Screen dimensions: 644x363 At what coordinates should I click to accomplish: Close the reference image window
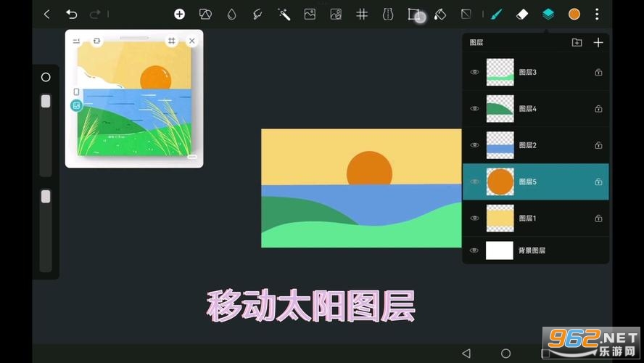click(x=191, y=41)
